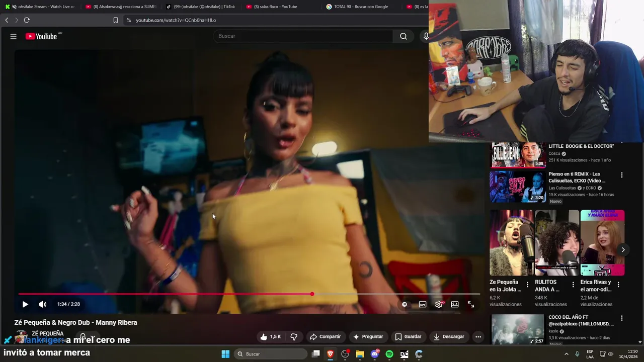Open the Windows Start menu
The width and height of the screenshot is (644, 362).
tap(225, 354)
